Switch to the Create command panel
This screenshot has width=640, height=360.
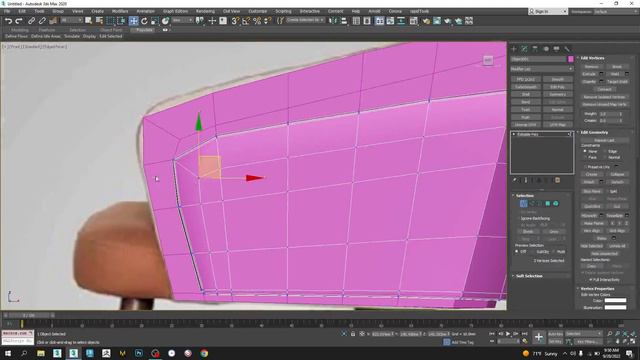click(514, 49)
